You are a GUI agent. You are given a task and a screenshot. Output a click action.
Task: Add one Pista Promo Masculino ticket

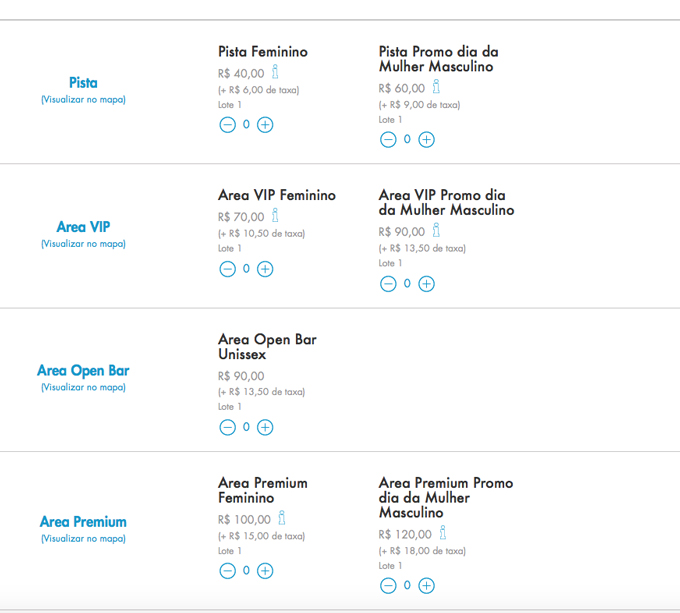(x=426, y=140)
